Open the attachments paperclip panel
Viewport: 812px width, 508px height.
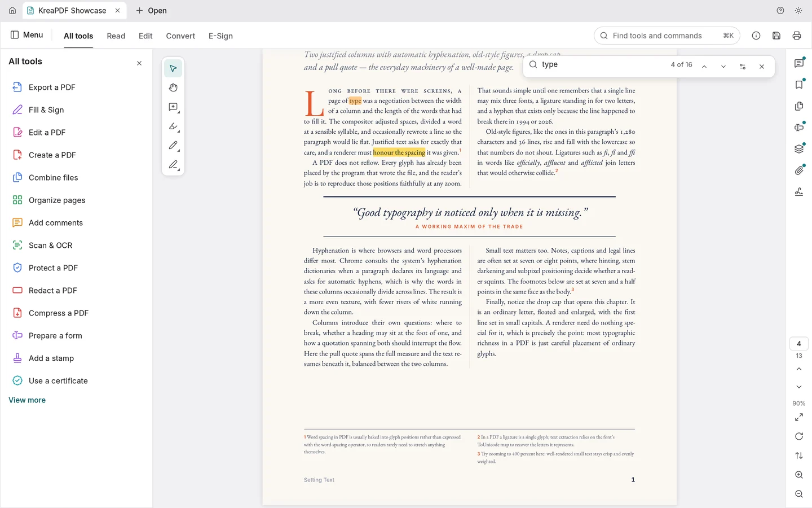[x=799, y=170]
